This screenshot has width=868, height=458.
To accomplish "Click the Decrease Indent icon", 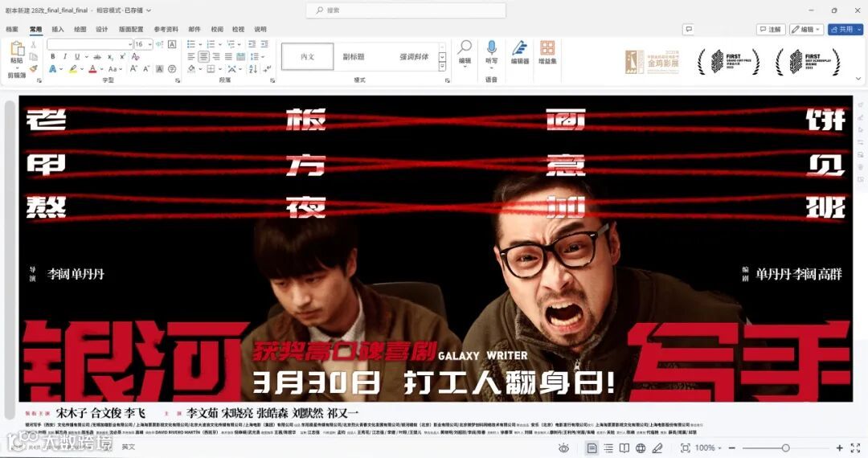I will [x=252, y=44].
